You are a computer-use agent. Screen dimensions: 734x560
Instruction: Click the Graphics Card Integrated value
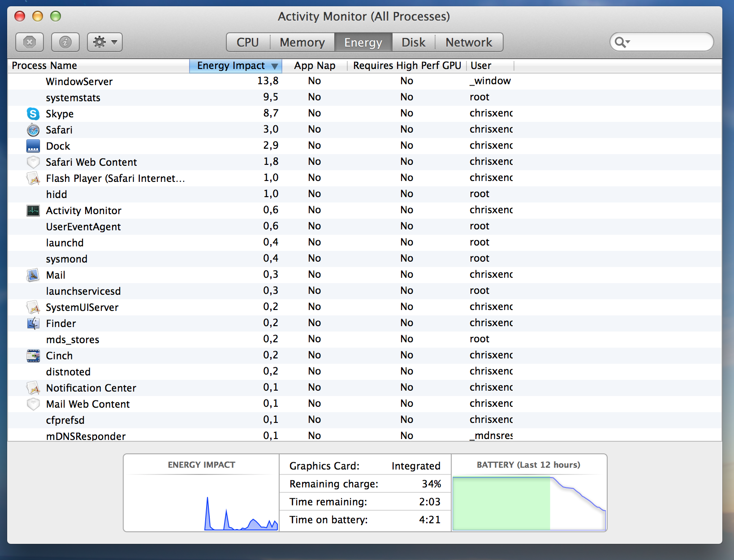[416, 466]
